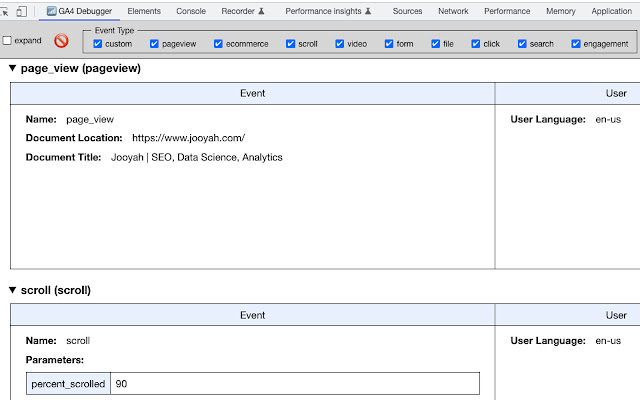Viewport: 640px width, 400px height.
Task: Click the Recorder flask icon
Action: 261,11
